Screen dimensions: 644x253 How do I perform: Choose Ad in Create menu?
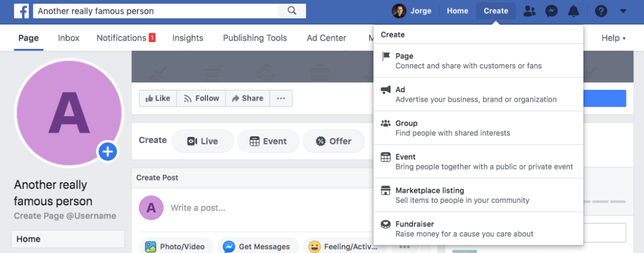[x=479, y=94]
